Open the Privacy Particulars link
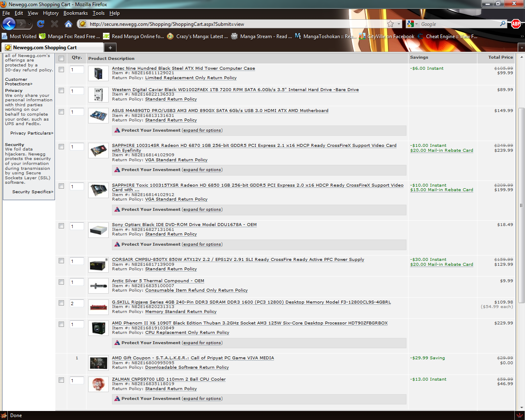525x420 pixels. tap(32, 133)
